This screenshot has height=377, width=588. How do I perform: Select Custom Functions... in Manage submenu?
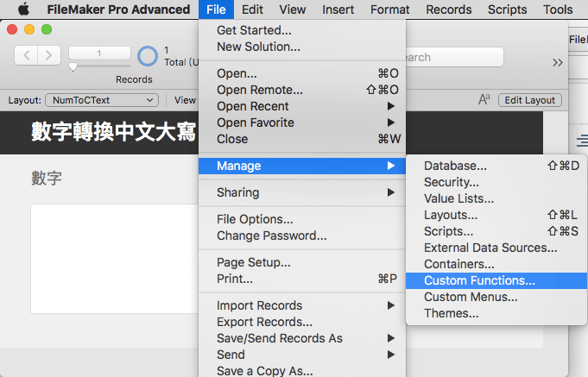[x=479, y=280]
